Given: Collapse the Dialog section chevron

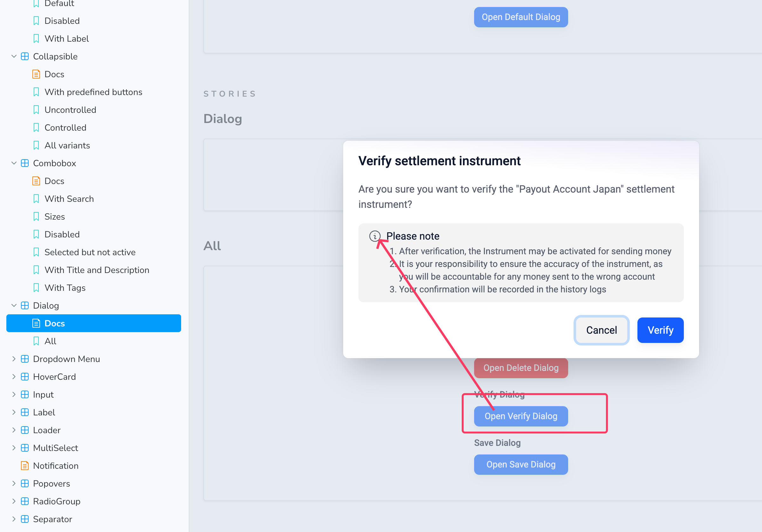Looking at the screenshot, I should point(14,306).
